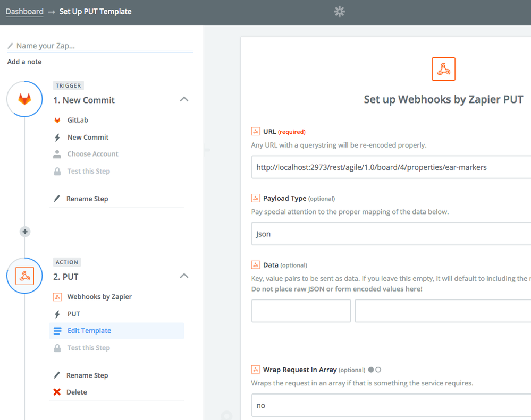Click the lines icon beside Edit Template
The height and width of the screenshot is (420, 531).
57,331
